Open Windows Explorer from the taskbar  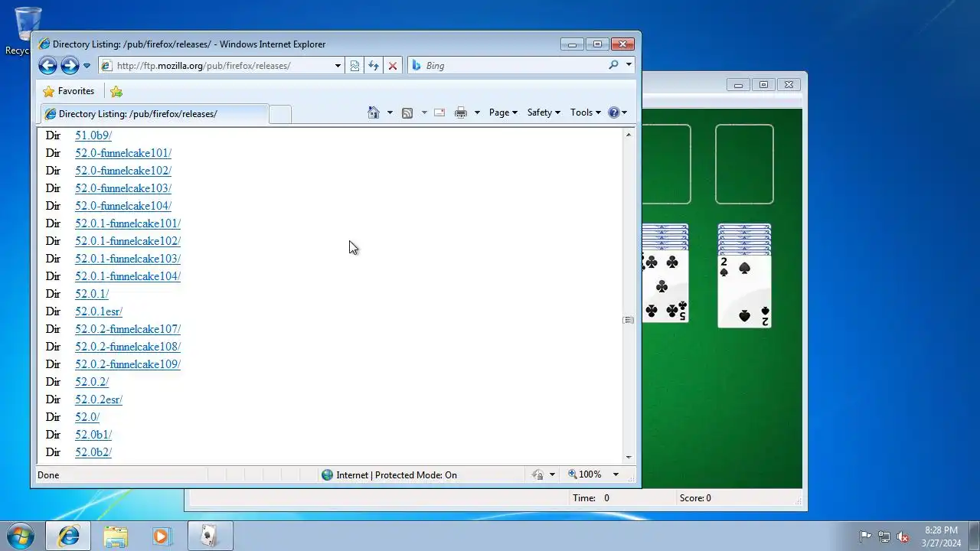point(116,536)
